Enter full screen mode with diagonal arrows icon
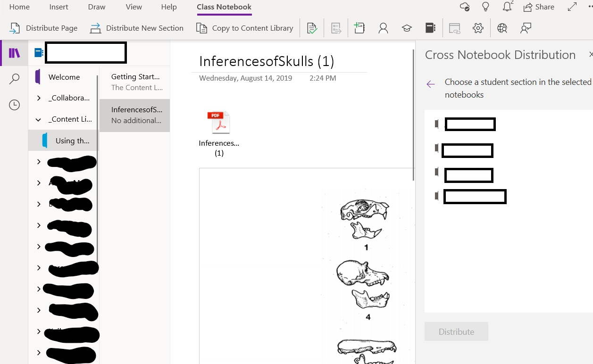 572,7
